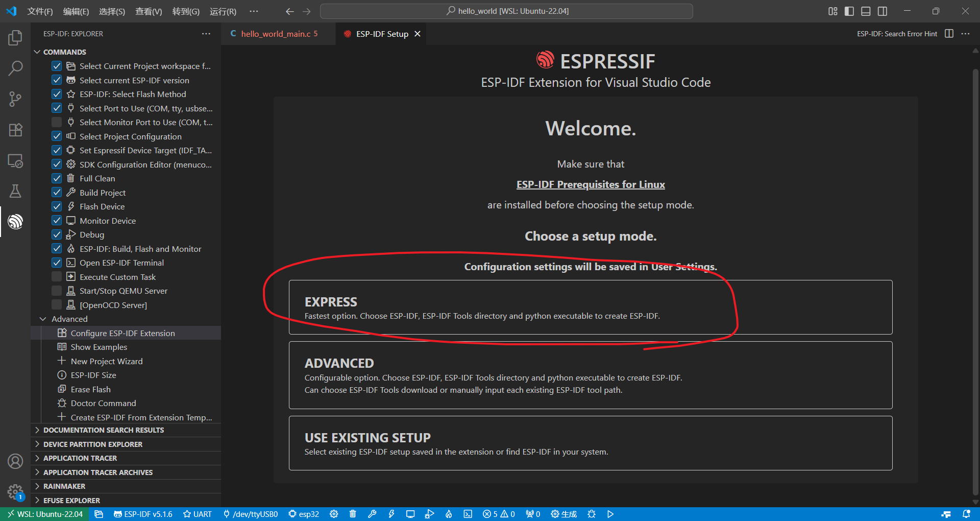Open the 查看(V) menu
The width and height of the screenshot is (980, 521).
(149, 11)
